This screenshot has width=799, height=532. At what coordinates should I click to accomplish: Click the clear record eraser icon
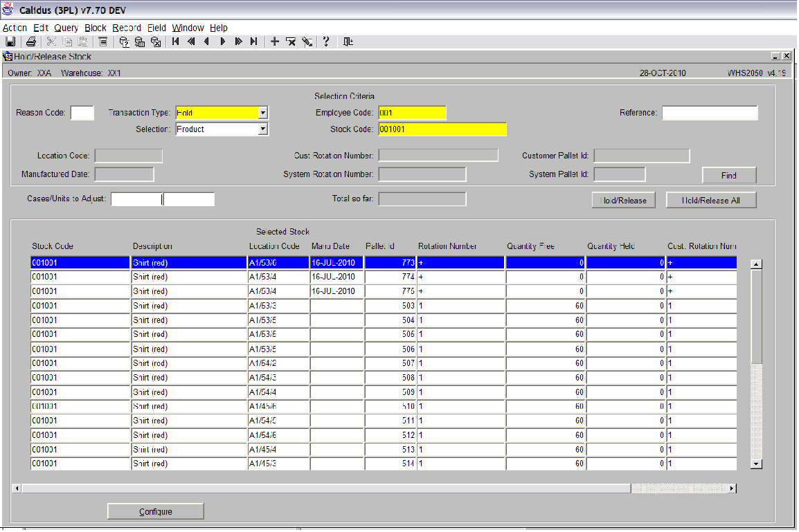click(x=307, y=42)
